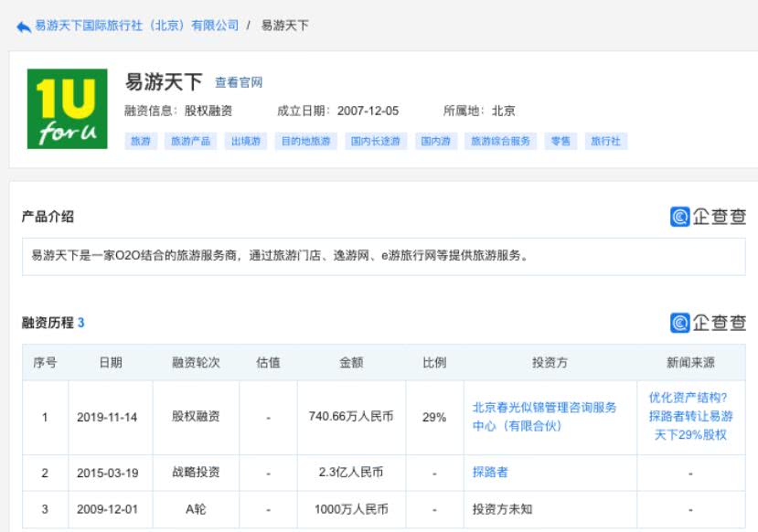This screenshot has height=532, width=758.
Task: Click amount cell 2.3亿人民币
Action: 351,472
